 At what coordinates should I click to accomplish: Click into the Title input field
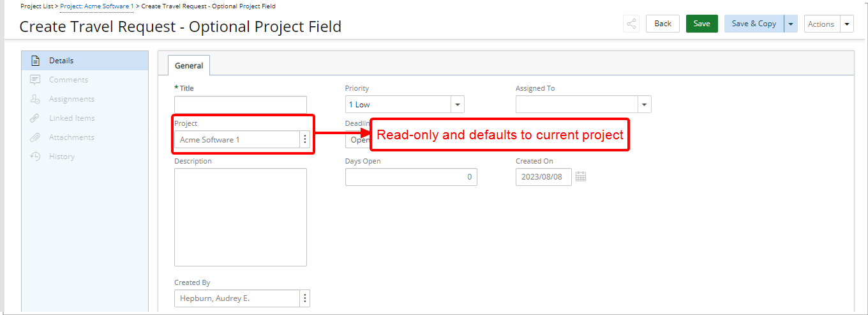(240, 104)
